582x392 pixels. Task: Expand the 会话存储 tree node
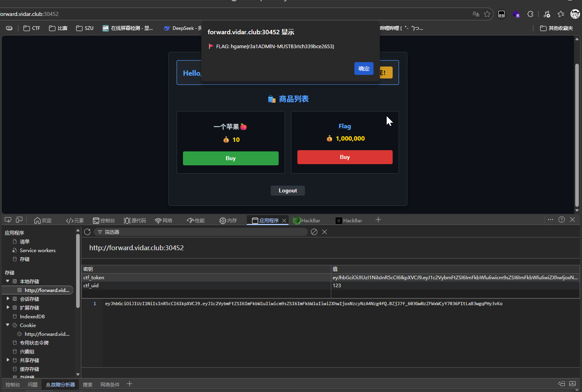(8, 299)
